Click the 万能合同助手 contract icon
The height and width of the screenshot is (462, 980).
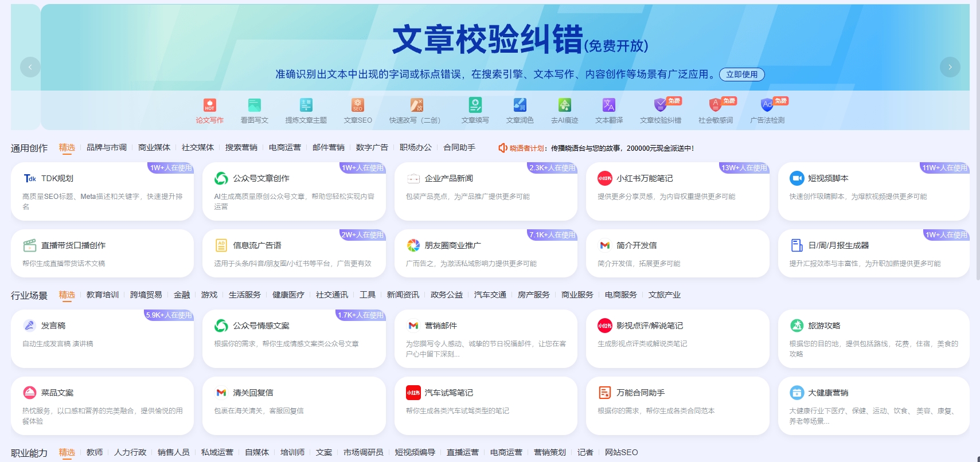click(x=605, y=393)
